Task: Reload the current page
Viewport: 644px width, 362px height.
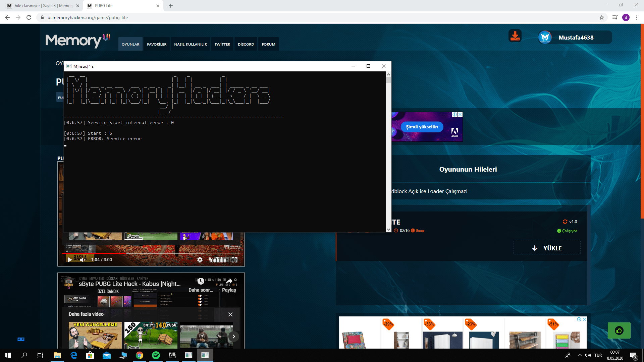Action: 29,17
